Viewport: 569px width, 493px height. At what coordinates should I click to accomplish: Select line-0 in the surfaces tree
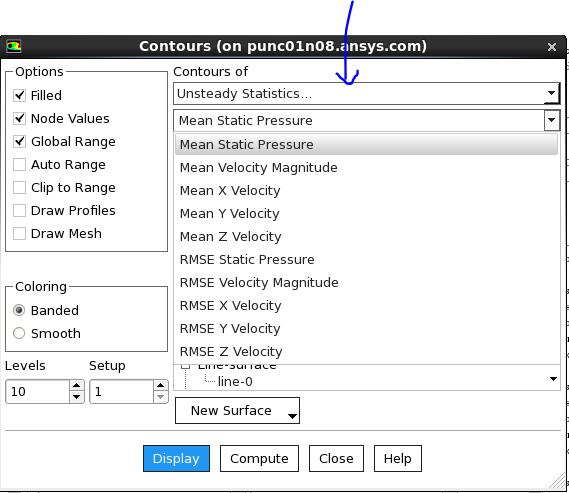click(x=235, y=382)
